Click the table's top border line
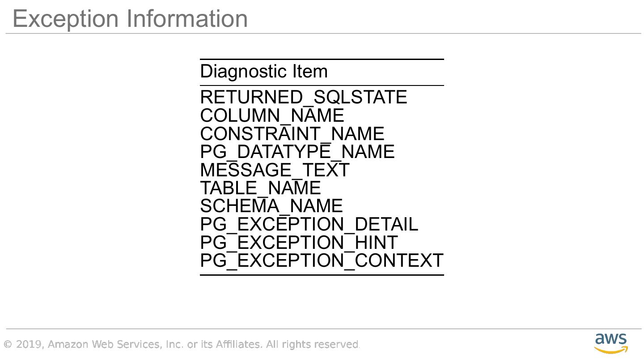This screenshot has width=644, height=363. point(322,59)
